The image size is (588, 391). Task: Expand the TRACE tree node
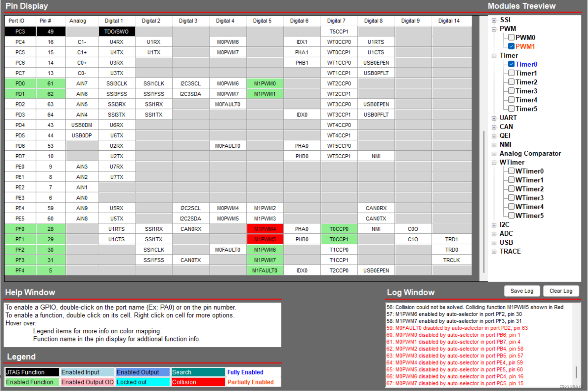494,252
